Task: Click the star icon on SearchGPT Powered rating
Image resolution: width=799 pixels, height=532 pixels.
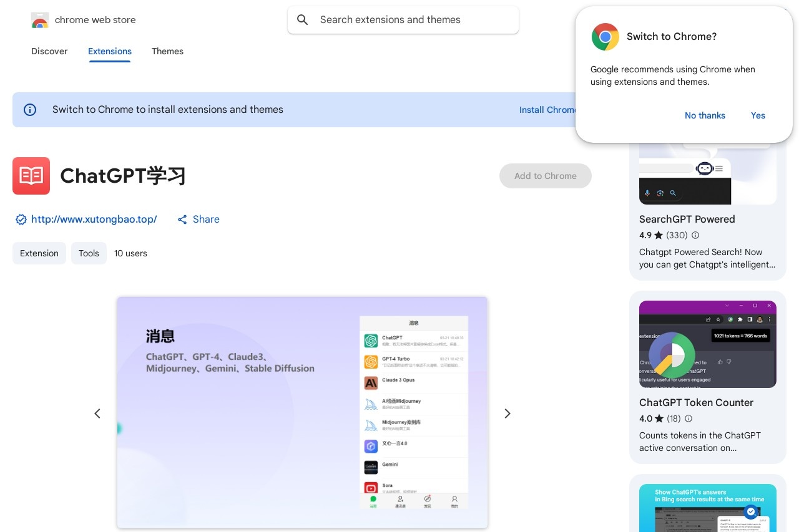Action: click(x=659, y=235)
